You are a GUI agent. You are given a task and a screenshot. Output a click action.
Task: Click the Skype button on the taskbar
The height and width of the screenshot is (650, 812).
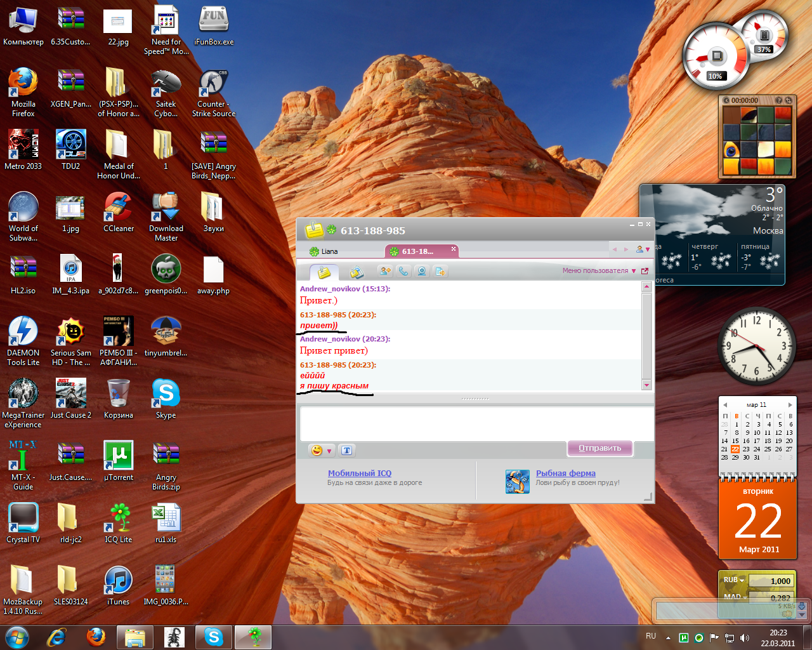tap(214, 637)
